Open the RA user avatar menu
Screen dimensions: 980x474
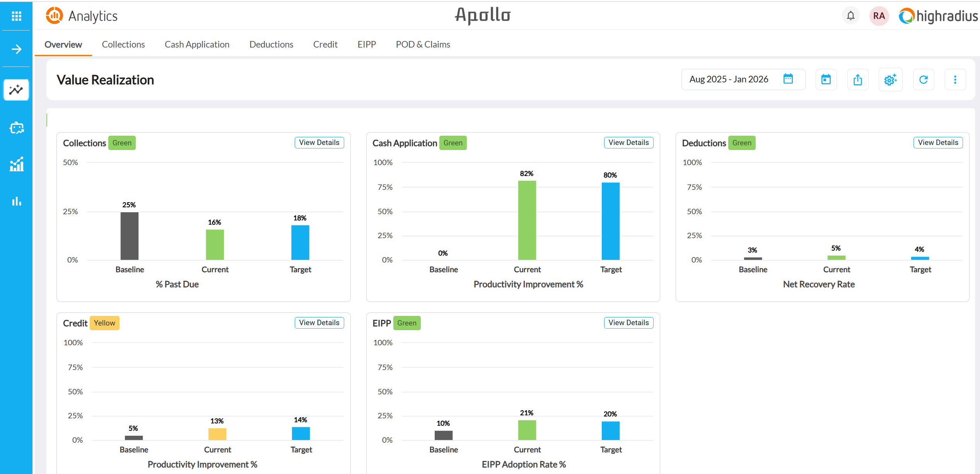pos(879,16)
